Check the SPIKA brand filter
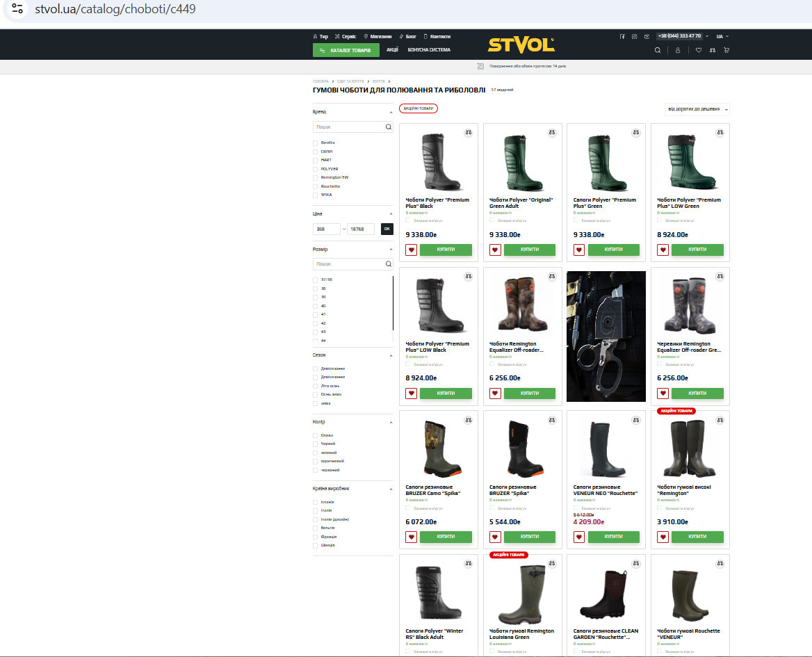Viewport: 812px width, 657px height. [x=316, y=195]
